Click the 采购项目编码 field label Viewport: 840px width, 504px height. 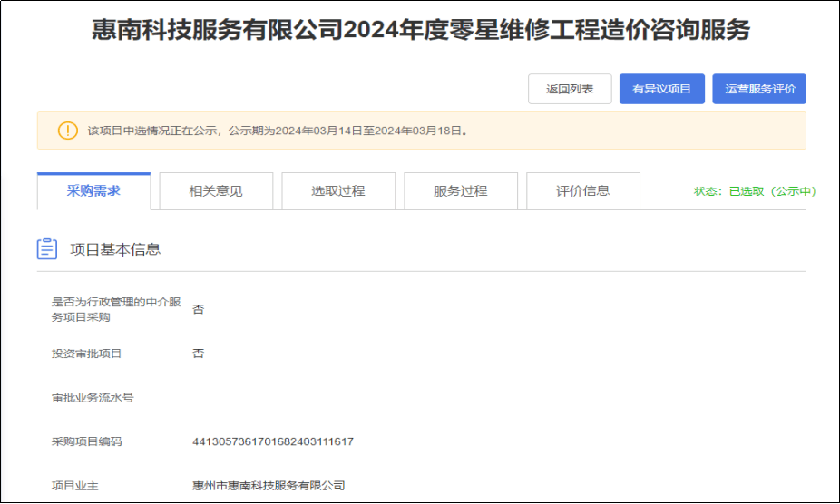tap(86, 441)
